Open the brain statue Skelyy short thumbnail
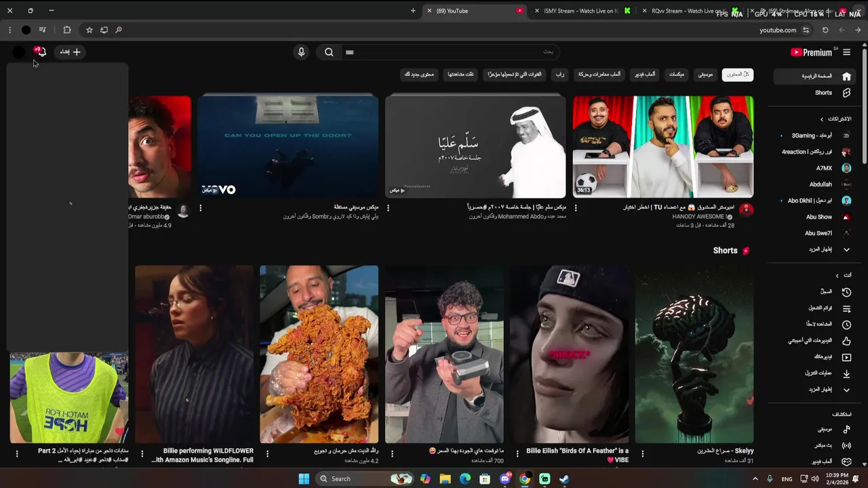Image resolution: width=868 pixels, height=488 pixels. (694, 354)
